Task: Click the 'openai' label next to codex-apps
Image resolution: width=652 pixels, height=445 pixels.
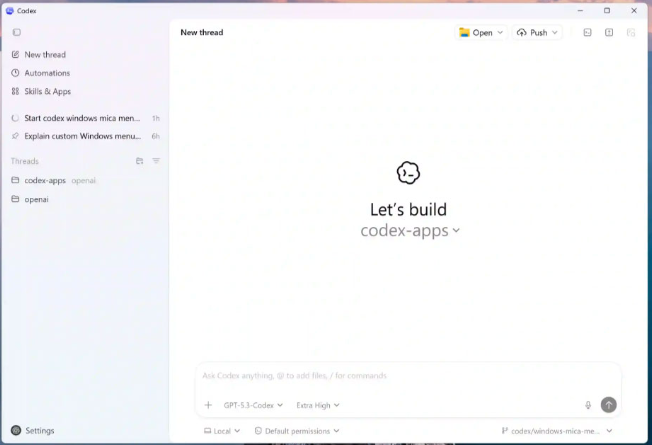Action: pyautogui.click(x=84, y=180)
